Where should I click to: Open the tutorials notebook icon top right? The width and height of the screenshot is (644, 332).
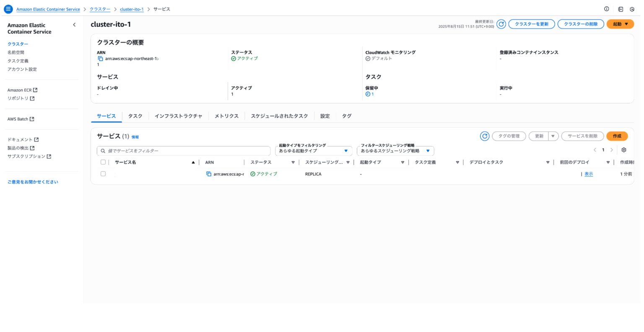tap(620, 9)
